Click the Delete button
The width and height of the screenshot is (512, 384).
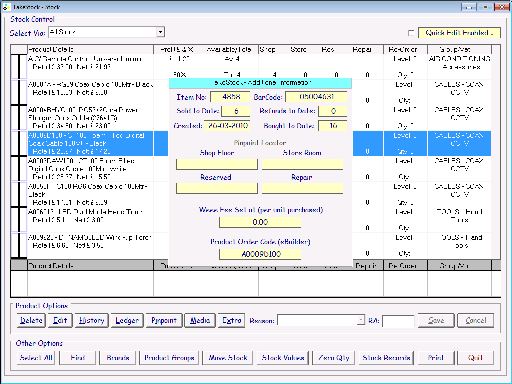31,320
